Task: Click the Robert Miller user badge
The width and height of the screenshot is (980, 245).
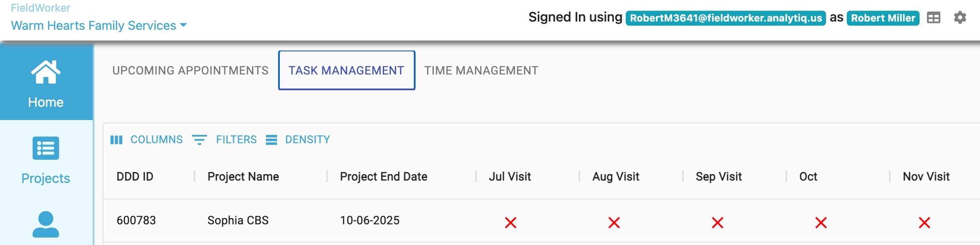Action: click(x=883, y=18)
